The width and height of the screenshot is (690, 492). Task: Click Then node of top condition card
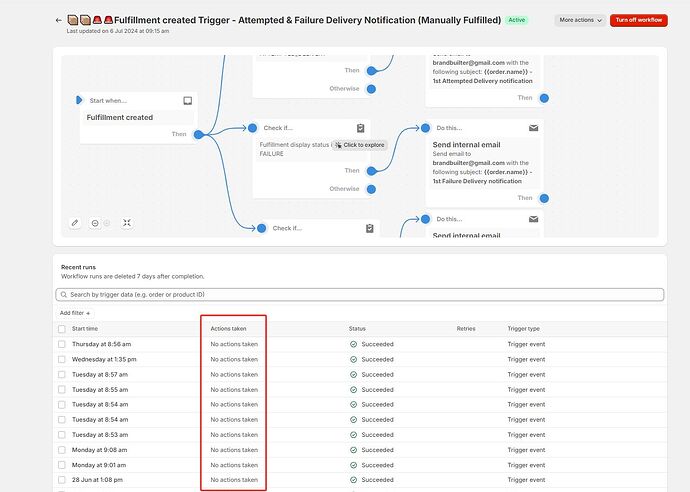371,71
